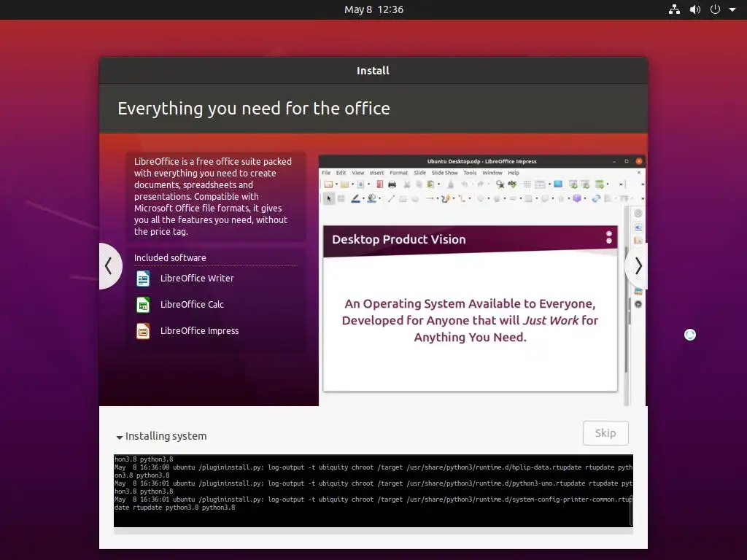
Task: Click Edit menu in the Impress preview image
Action: (x=341, y=173)
